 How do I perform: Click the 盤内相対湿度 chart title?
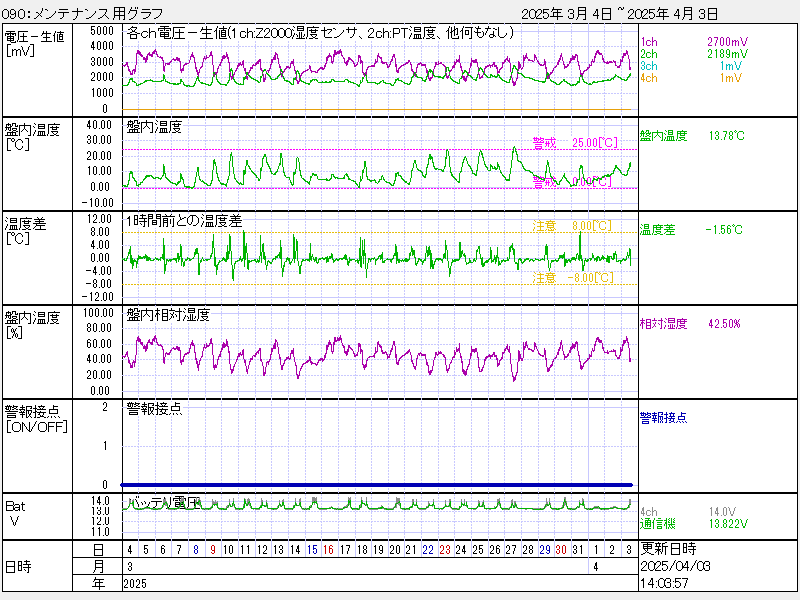tap(168, 315)
